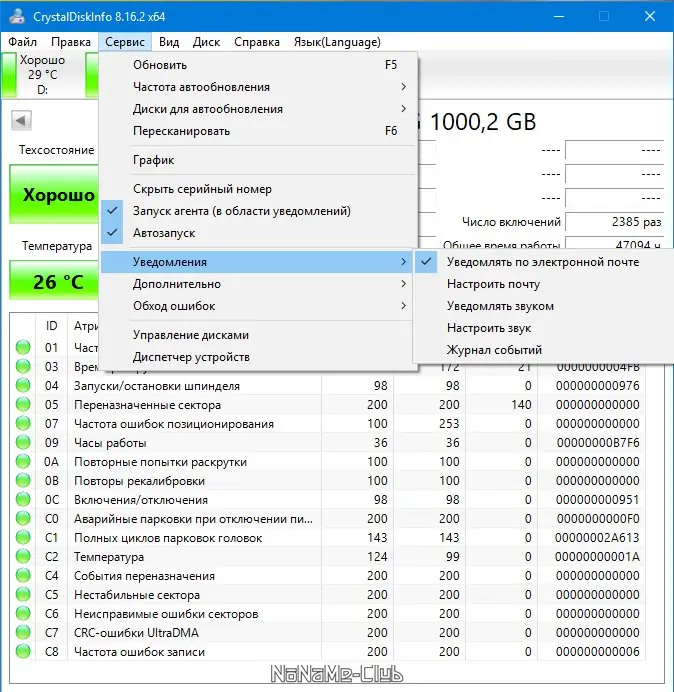Click the 'ID' column header
Image resolution: width=674 pixels, height=692 pixels.
51,326
